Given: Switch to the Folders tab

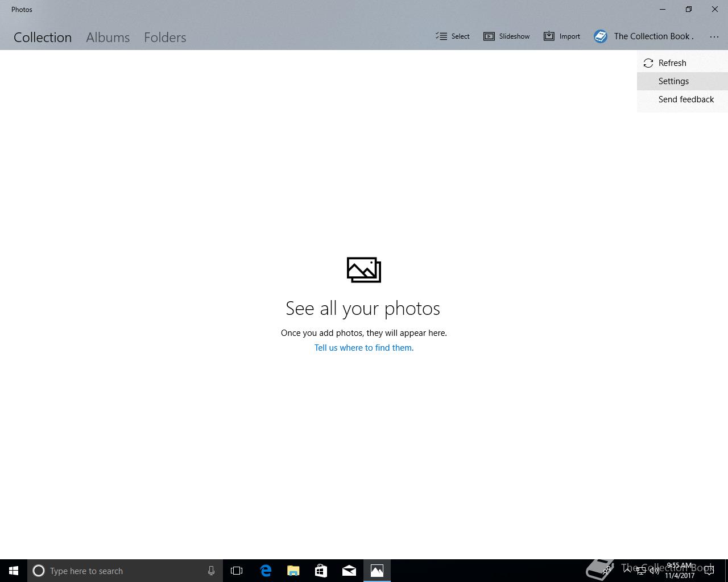Looking at the screenshot, I should [165, 38].
